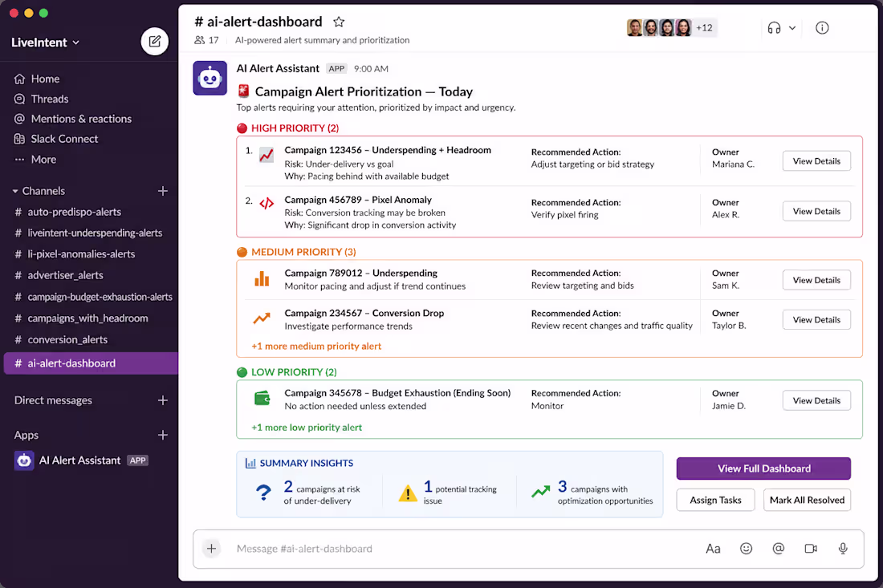The image size is (883, 588).
Task: Show +1 more medium priority alert
Action: [316, 346]
